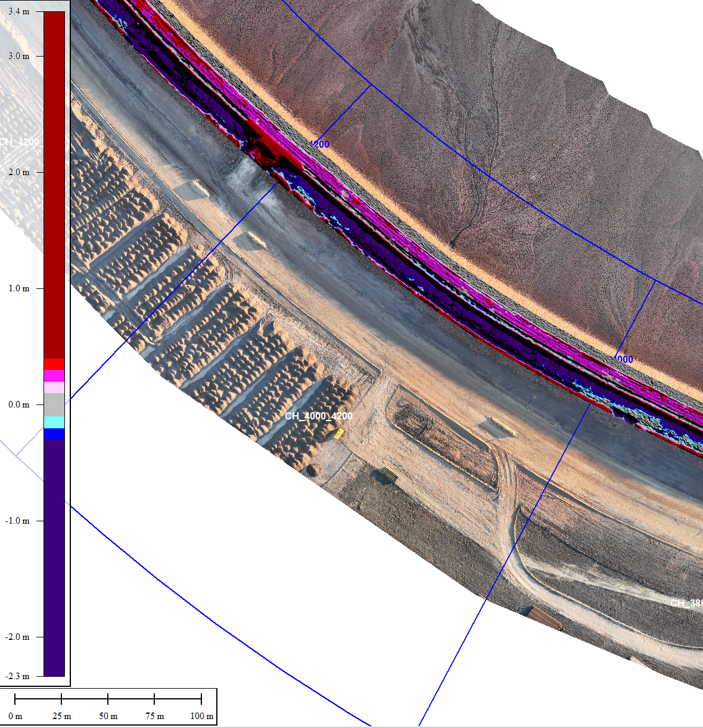Click the -2.0 m legend tick label

pos(17,637)
